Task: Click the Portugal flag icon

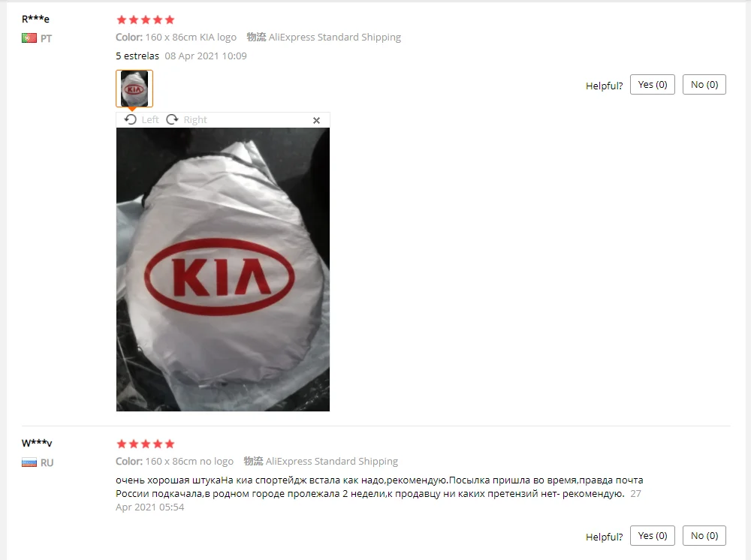Action: click(29, 38)
